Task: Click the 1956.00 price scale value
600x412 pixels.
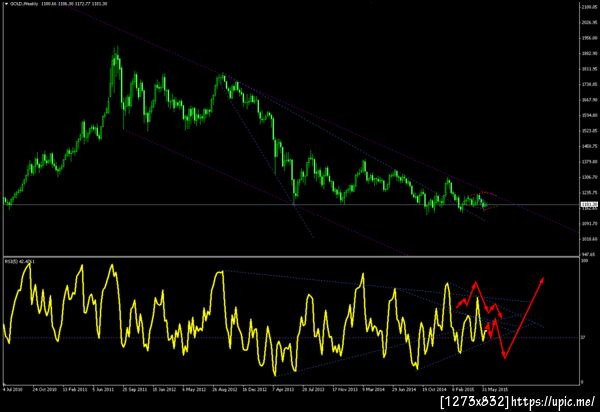Action: [x=589, y=38]
